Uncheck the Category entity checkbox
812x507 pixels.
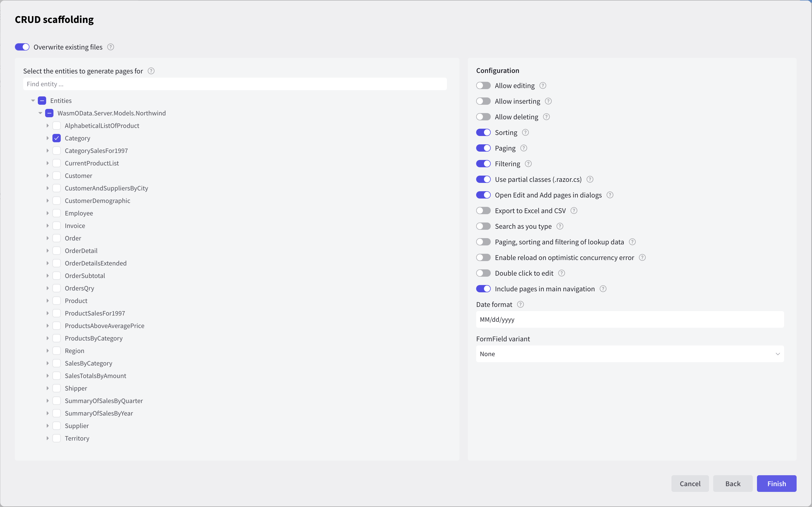[x=57, y=138]
